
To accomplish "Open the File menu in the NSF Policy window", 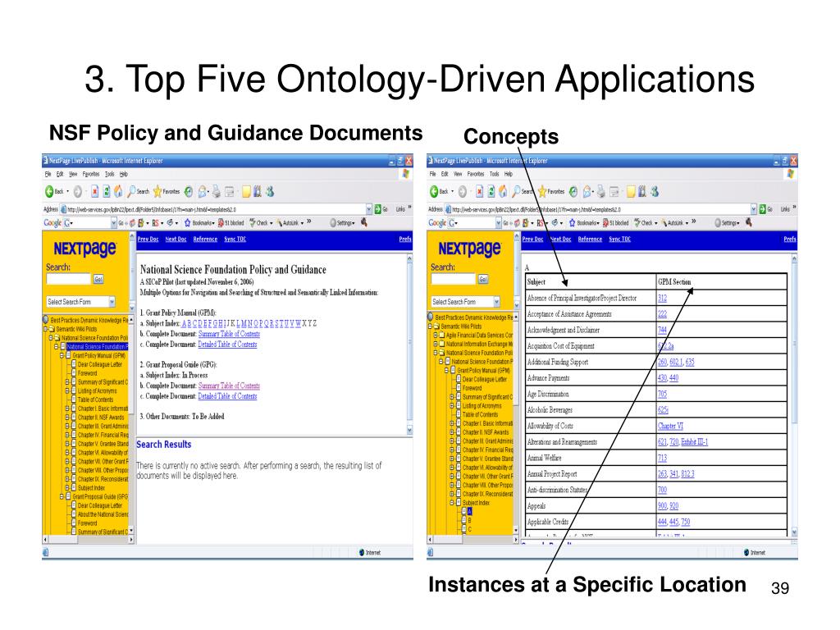I will (48, 174).
